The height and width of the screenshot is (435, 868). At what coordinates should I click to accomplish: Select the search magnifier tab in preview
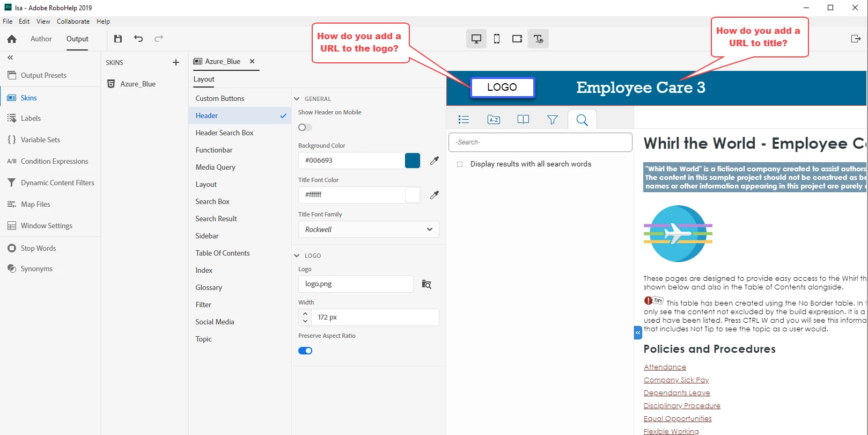582,120
